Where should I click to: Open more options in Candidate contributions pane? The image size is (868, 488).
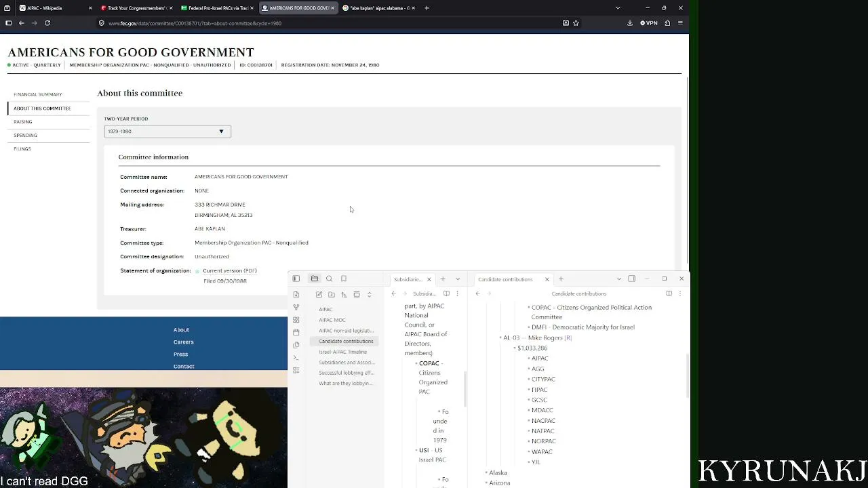680,293
